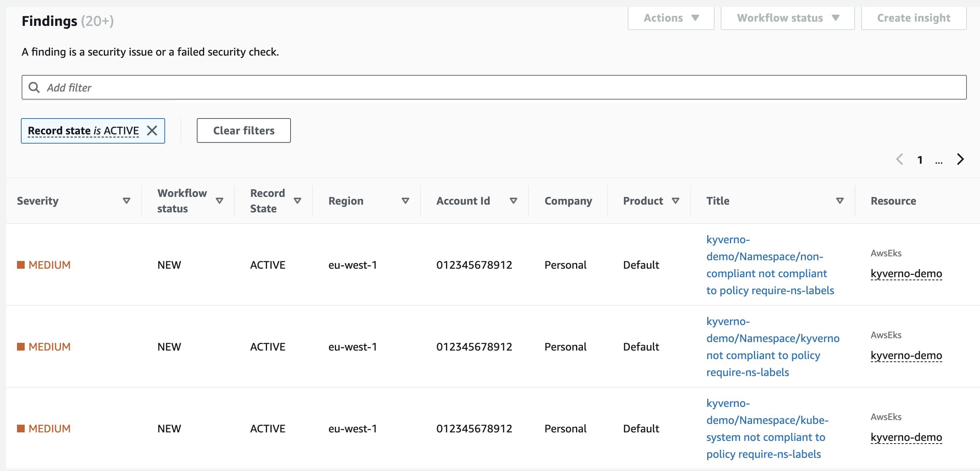This screenshot has width=980, height=471.
Task: Click the Company column header
Action: coord(568,201)
